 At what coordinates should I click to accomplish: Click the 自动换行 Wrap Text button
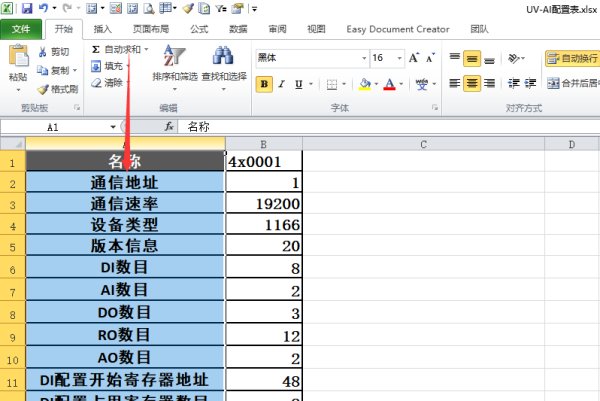pyautogui.click(x=573, y=59)
